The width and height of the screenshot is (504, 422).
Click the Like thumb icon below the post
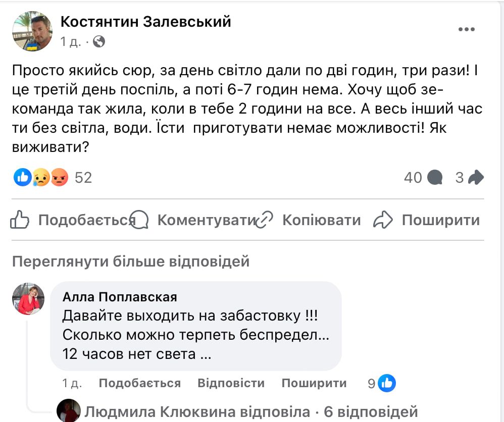click(x=19, y=219)
